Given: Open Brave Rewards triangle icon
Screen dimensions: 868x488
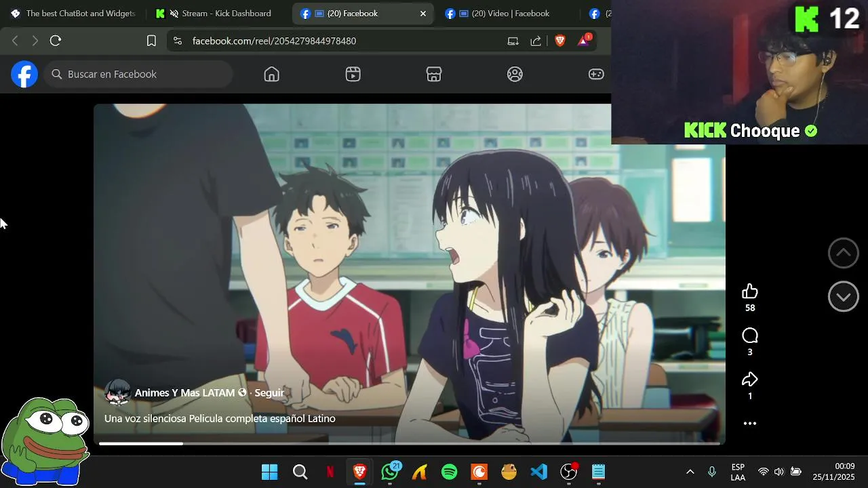Looking at the screenshot, I should pos(584,41).
